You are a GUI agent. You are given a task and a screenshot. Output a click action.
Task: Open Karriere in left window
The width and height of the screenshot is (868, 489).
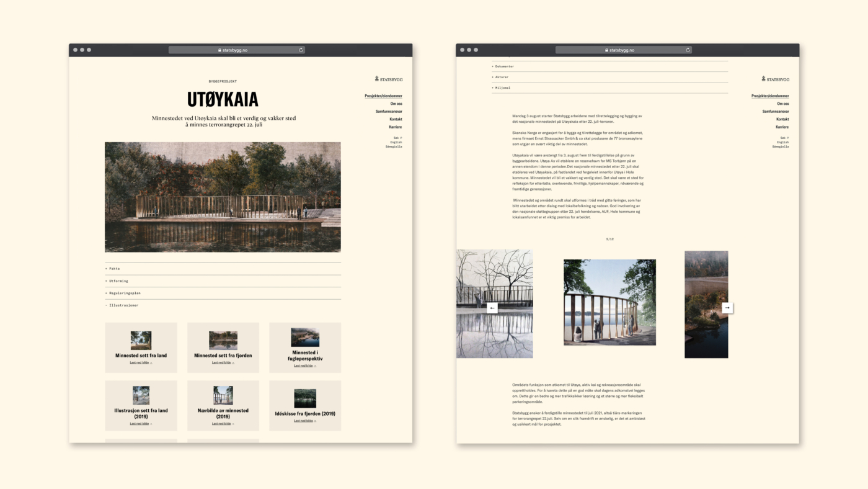(396, 127)
